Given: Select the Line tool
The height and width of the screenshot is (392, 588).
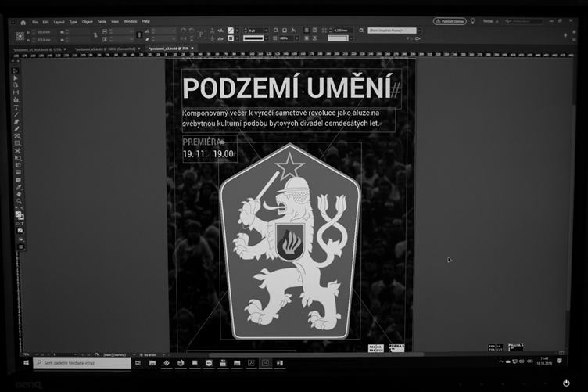Looking at the screenshot, I should [16, 114].
